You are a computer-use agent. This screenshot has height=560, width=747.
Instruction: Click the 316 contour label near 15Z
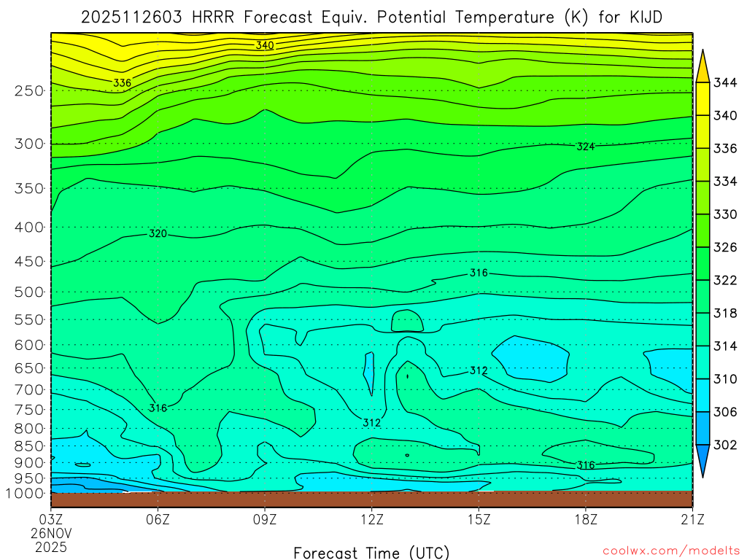tap(479, 273)
